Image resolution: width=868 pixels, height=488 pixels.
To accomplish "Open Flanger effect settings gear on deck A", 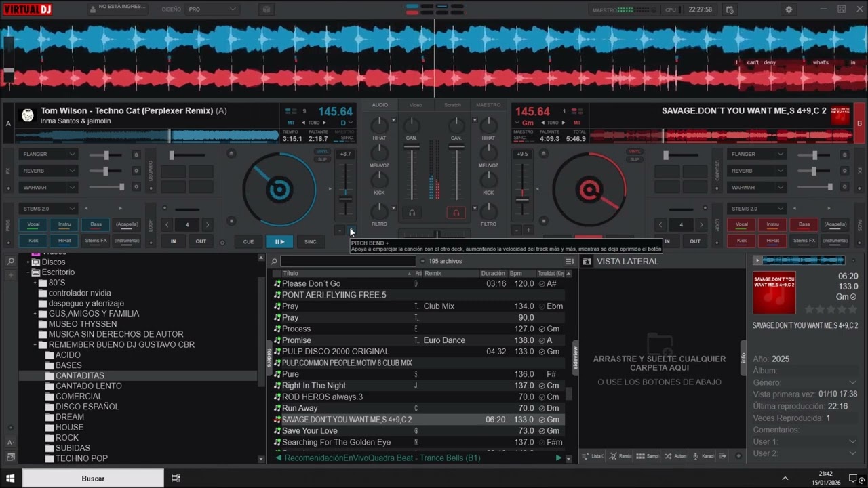I will click(136, 155).
